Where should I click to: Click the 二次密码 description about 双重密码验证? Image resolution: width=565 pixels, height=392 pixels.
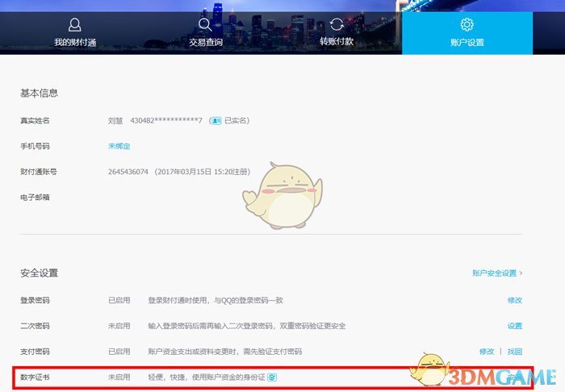pyautogui.click(x=247, y=326)
